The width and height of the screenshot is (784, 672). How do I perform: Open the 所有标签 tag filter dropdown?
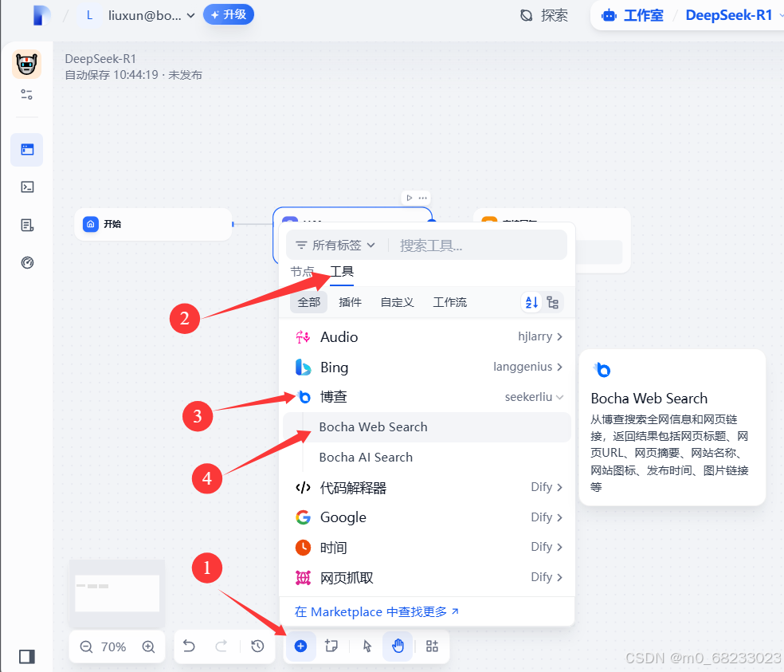coord(335,246)
